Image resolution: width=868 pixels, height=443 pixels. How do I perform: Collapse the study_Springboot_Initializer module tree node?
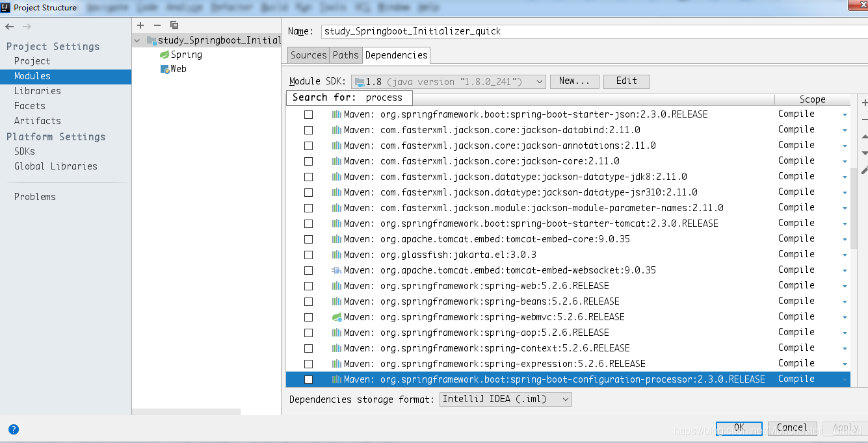pos(137,40)
